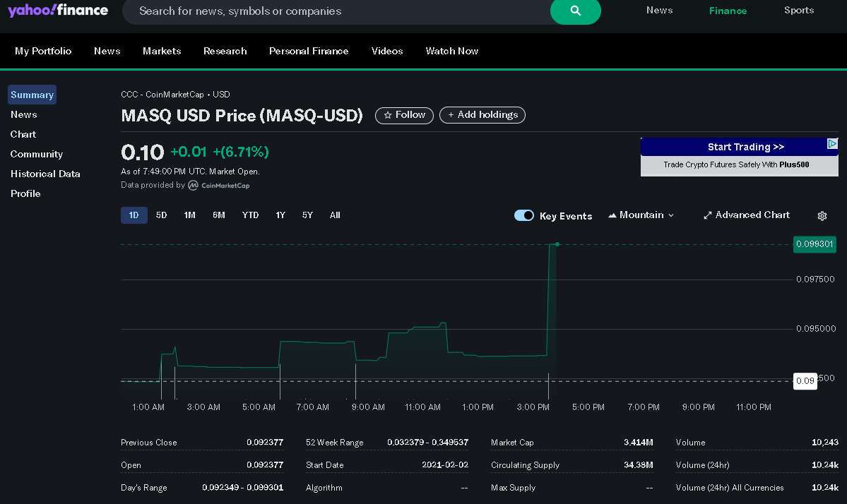Open Historical Data section
Image resolution: width=847 pixels, height=504 pixels.
click(45, 174)
